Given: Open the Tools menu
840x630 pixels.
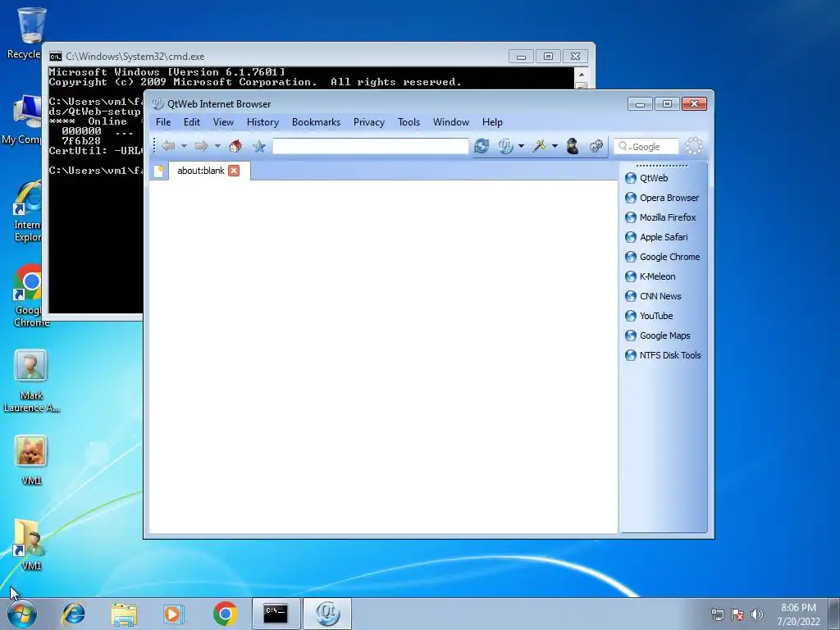Looking at the screenshot, I should [409, 122].
